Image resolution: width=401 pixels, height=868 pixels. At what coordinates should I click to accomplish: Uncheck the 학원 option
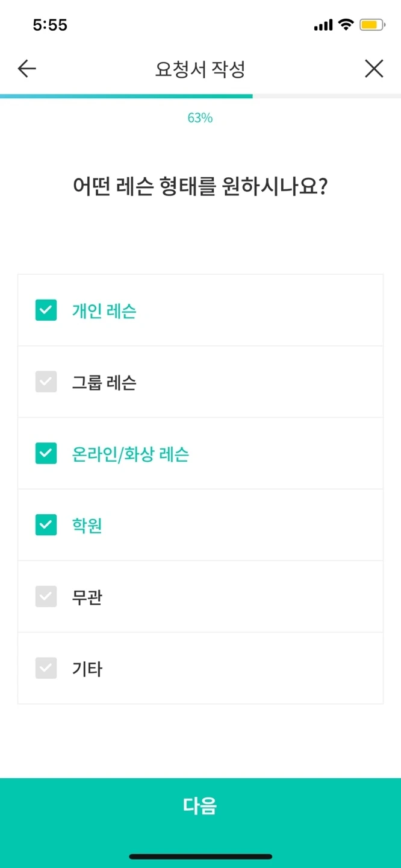pyautogui.click(x=46, y=524)
